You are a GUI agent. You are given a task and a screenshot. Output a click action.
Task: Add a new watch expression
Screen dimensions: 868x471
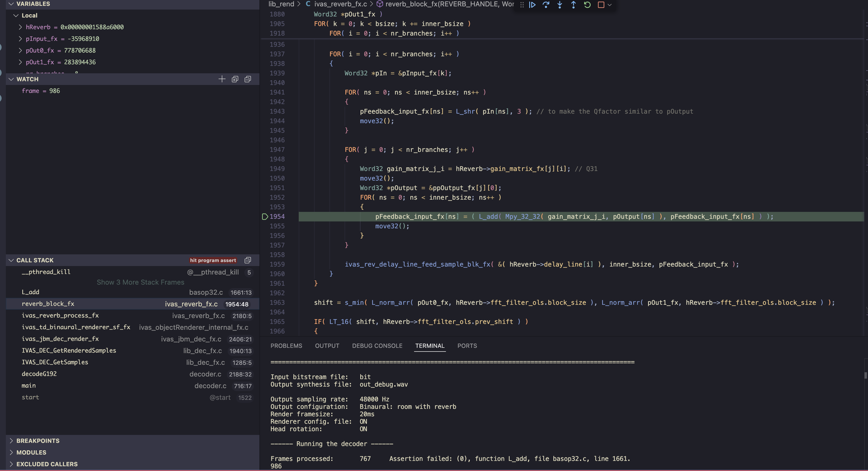(222, 79)
